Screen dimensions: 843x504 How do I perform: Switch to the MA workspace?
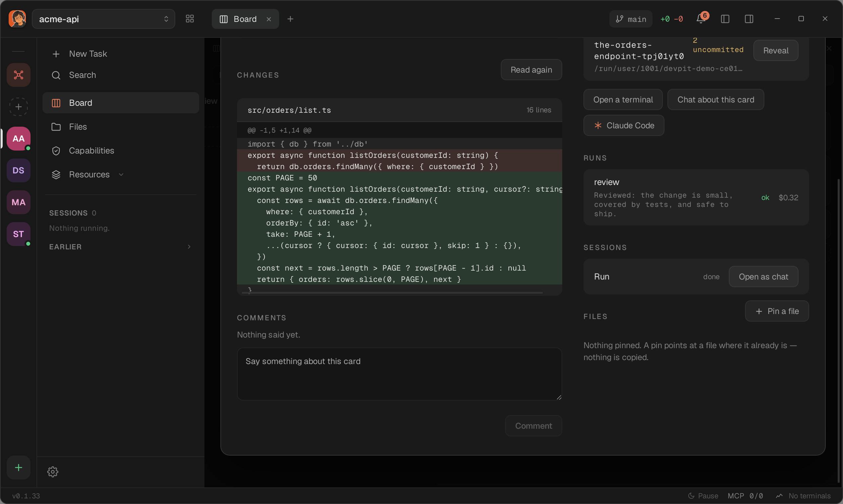[x=19, y=202]
